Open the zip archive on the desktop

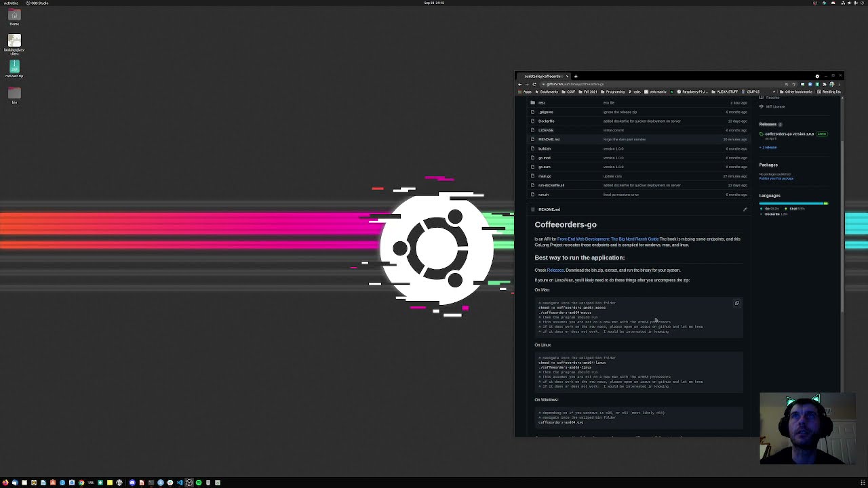point(14,69)
